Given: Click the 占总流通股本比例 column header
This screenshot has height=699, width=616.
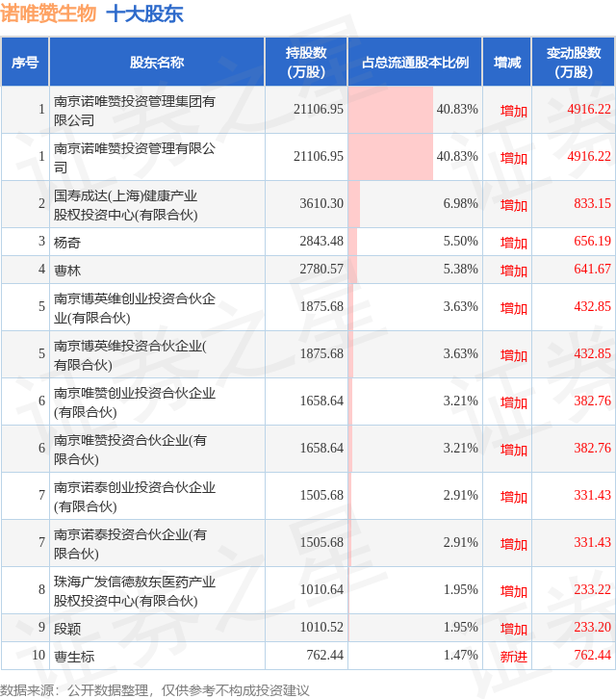Looking at the screenshot, I should pyautogui.click(x=415, y=62).
